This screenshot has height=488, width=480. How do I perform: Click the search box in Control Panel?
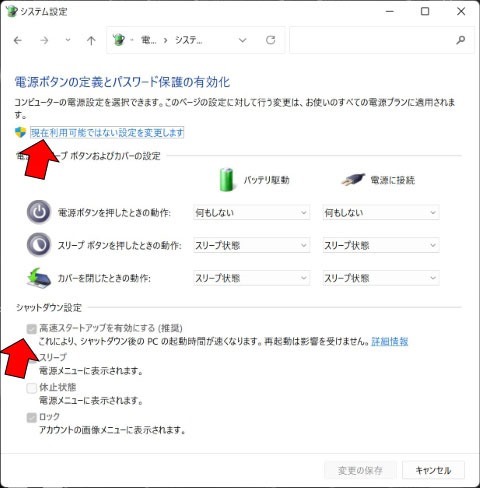pyautogui.click(x=382, y=40)
